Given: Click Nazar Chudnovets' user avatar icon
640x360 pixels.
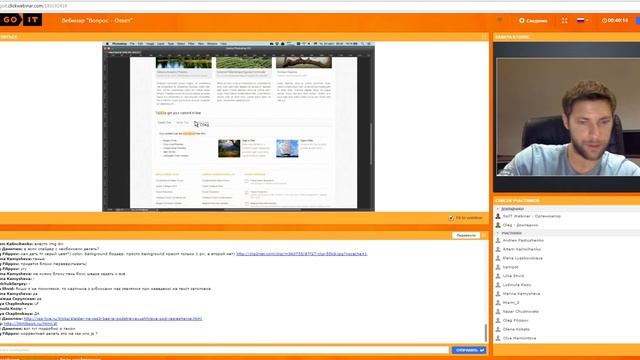Looking at the screenshot, I should (498, 312).
